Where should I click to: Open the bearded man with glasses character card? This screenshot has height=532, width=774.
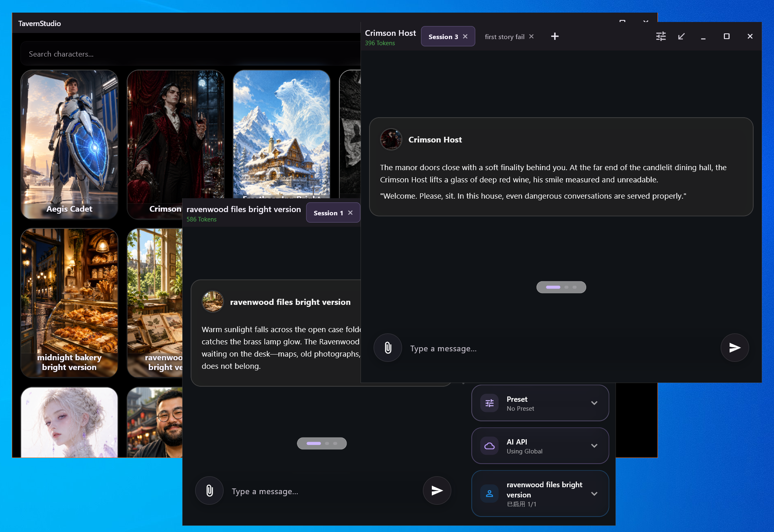pos(155,422)
